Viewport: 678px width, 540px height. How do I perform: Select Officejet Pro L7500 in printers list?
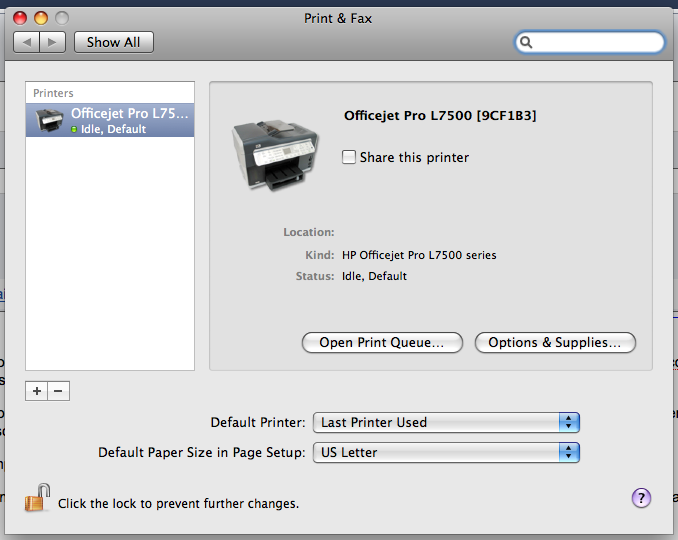coord(110,121)
